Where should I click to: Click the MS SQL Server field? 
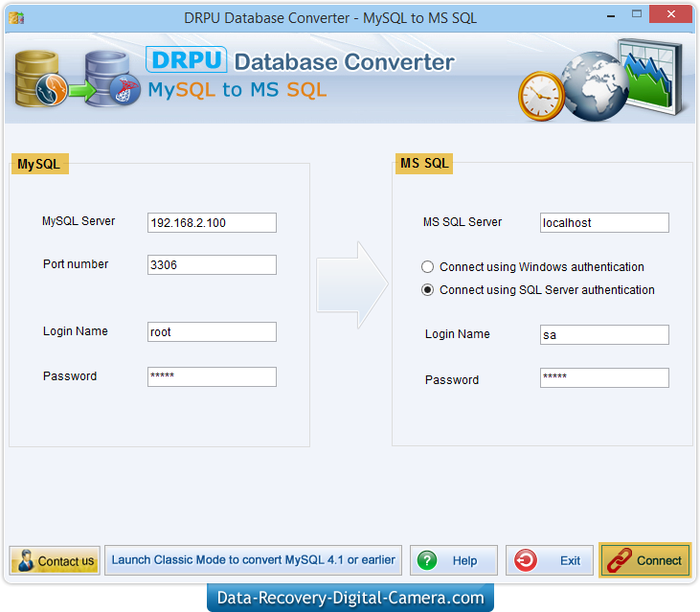[604, 223]
